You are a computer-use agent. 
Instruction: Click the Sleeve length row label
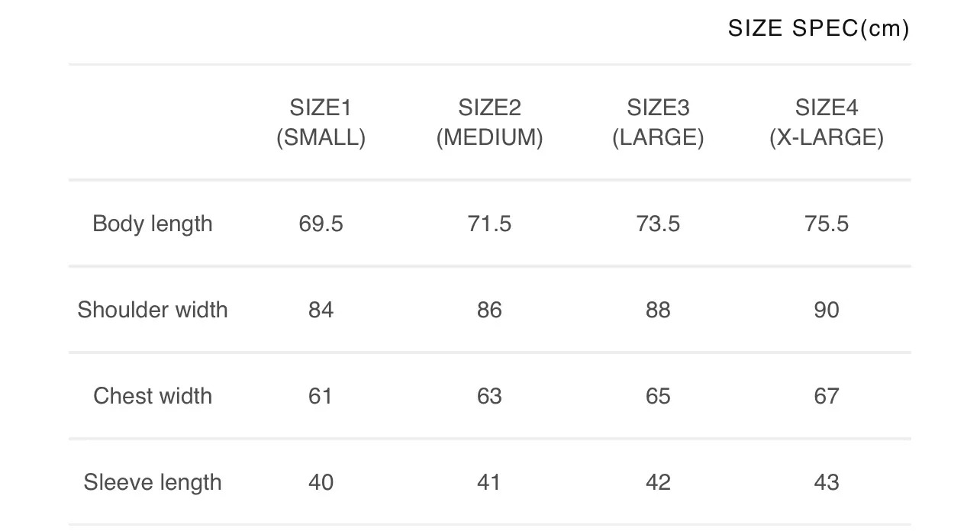tap(153, 482)
